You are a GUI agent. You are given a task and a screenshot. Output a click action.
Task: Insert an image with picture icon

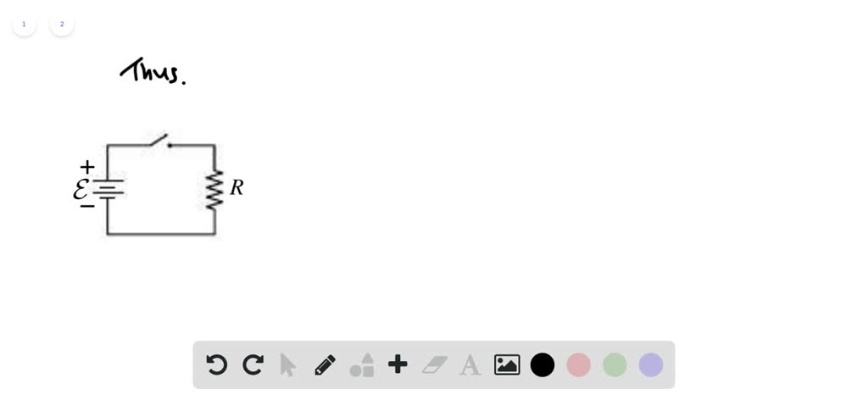pos(507,365)
